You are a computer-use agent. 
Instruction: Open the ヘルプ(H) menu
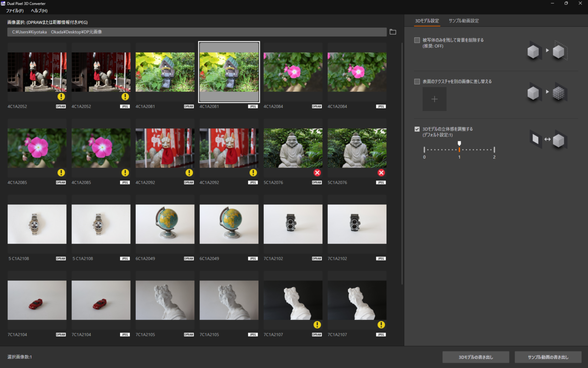point(39,11)
